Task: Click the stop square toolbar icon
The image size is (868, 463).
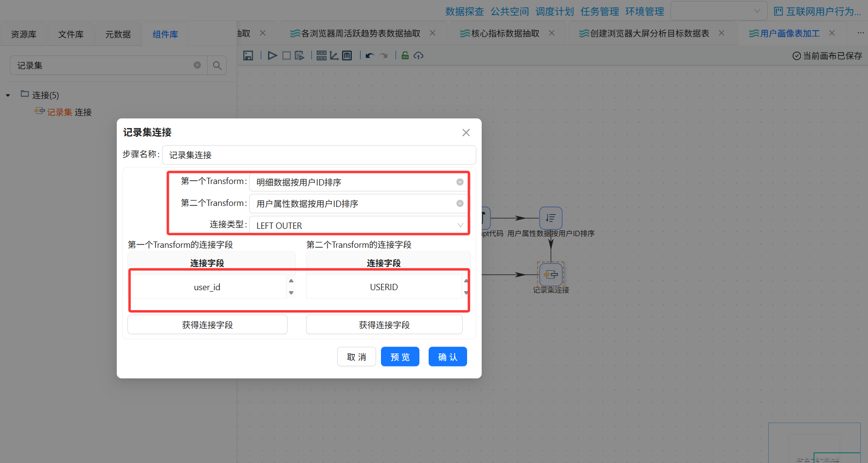Action: click(287, 56)
